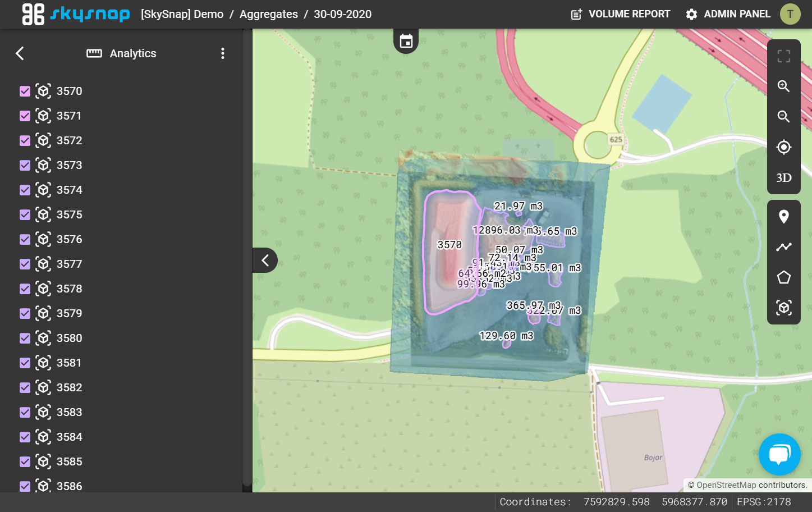Click the volume icon next to 3586

(x=43, y=486)
